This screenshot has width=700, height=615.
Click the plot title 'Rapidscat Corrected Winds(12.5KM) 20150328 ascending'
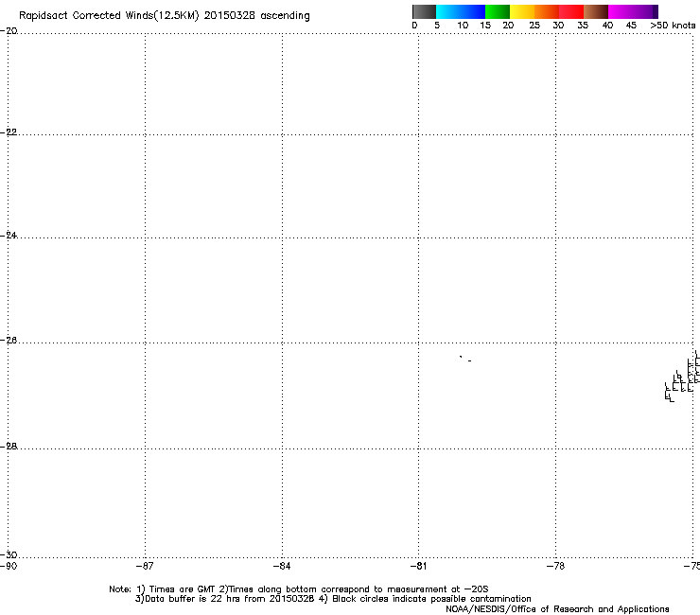(x=165, y=16)
